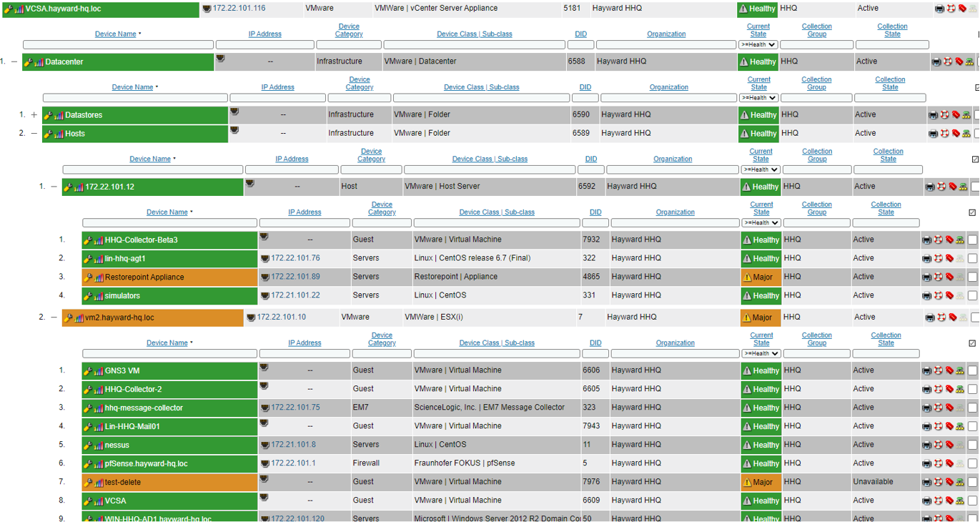
Task: Open the >=Health dropdown below the VCSA.hayward-hq.loc row
Action: [758, 45]
